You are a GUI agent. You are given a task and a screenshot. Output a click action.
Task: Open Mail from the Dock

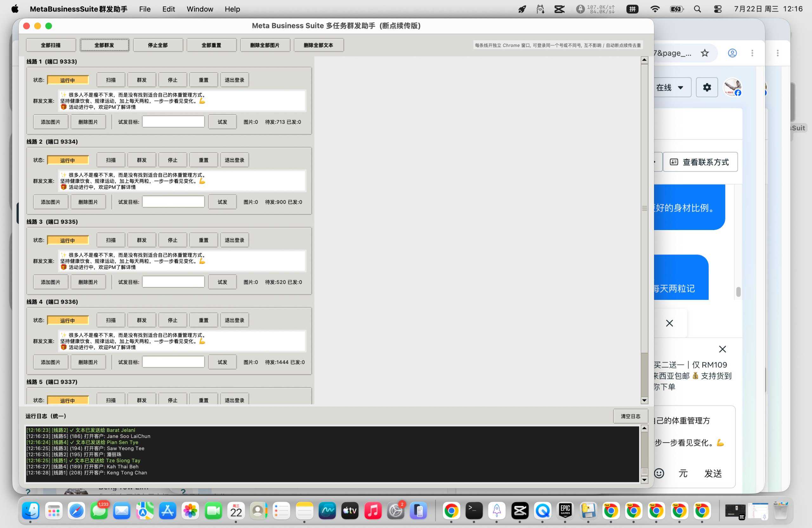(122, 511)
